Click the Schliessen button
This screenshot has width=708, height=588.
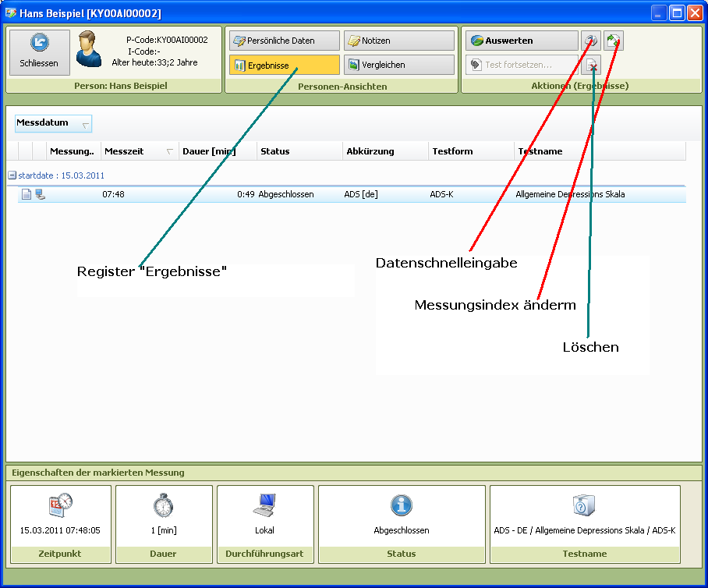point(39,52)
